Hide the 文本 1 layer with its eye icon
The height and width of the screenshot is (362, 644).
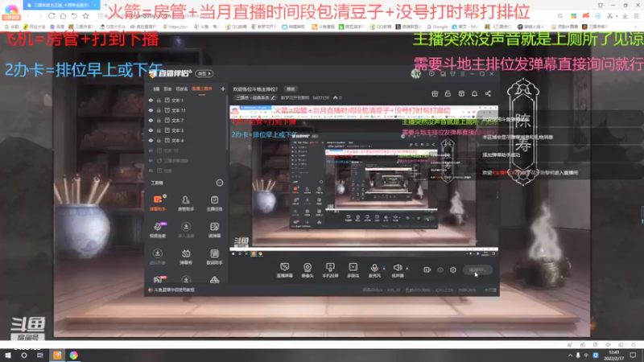point(151,100)
